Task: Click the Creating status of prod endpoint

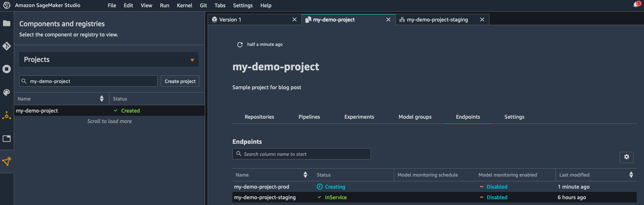Action: coord(335,187)
